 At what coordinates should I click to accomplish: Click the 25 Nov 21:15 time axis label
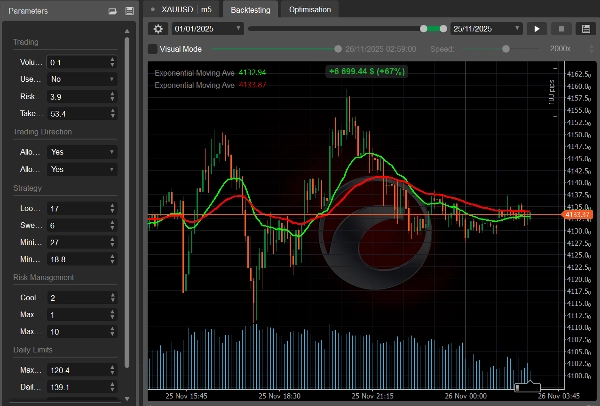click(372, 396)
